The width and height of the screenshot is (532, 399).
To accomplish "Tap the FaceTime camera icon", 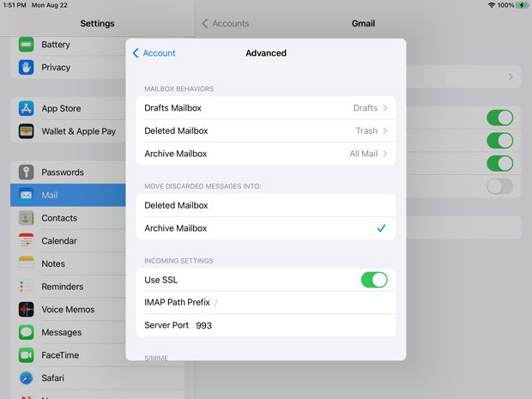I will click(26, 355).
